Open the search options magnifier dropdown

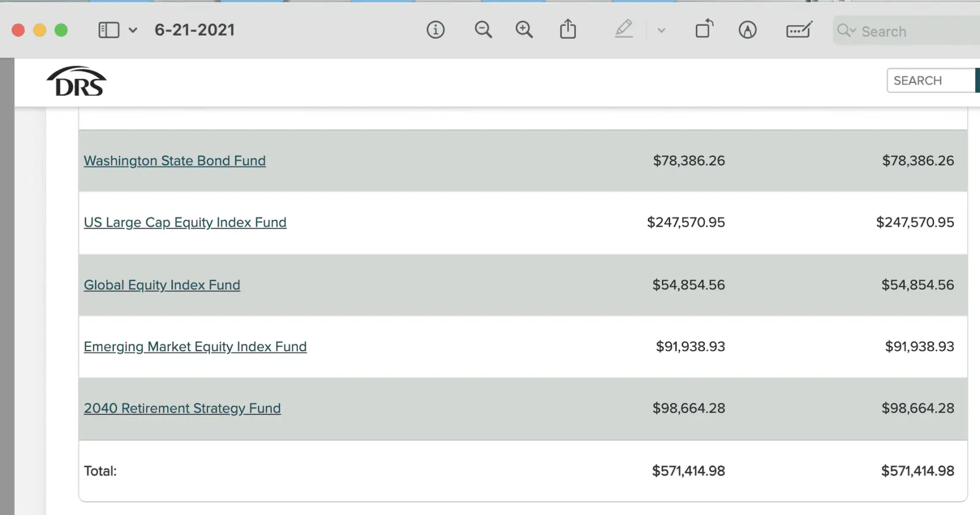click(846, 31)
